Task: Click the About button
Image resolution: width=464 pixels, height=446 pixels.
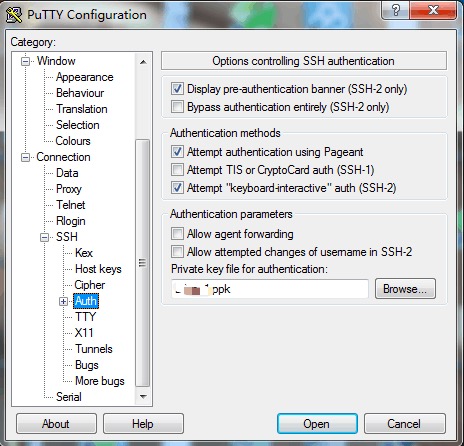Action: point(56,424)
